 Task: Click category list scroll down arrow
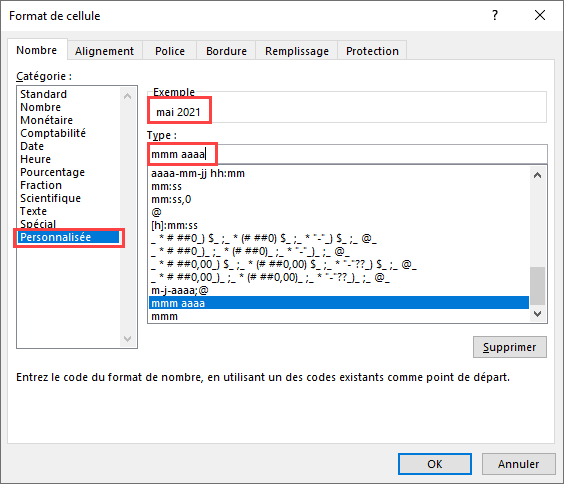coord(127,339)
